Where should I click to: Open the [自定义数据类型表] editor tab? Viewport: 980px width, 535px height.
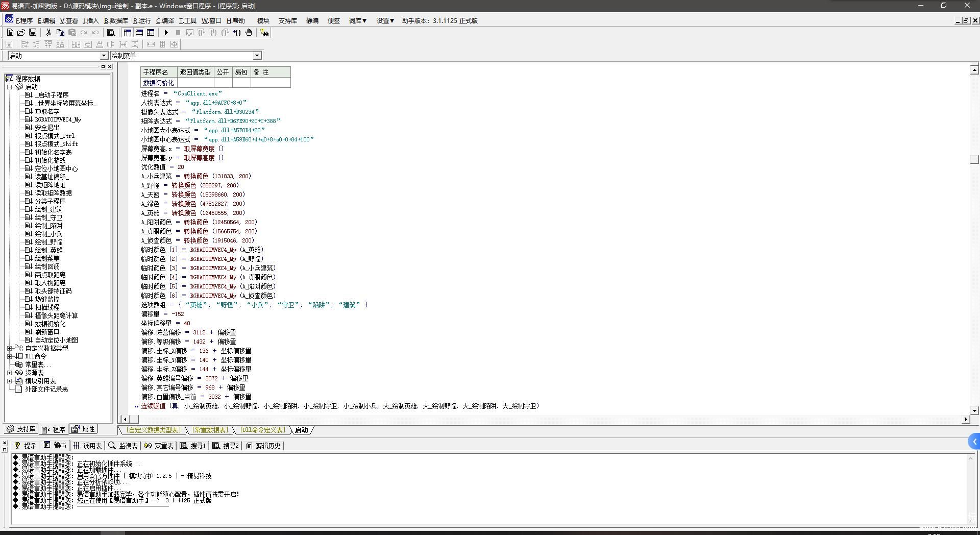tap(153, 430)
